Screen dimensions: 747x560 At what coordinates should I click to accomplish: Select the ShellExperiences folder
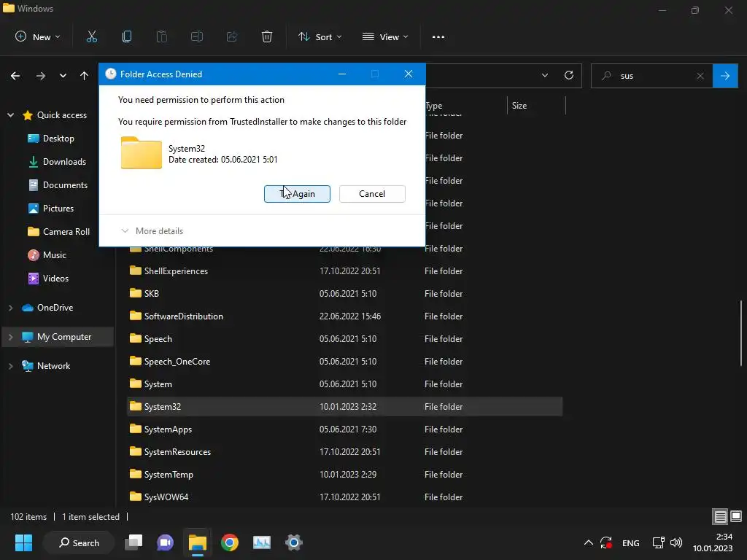[345, 271]
